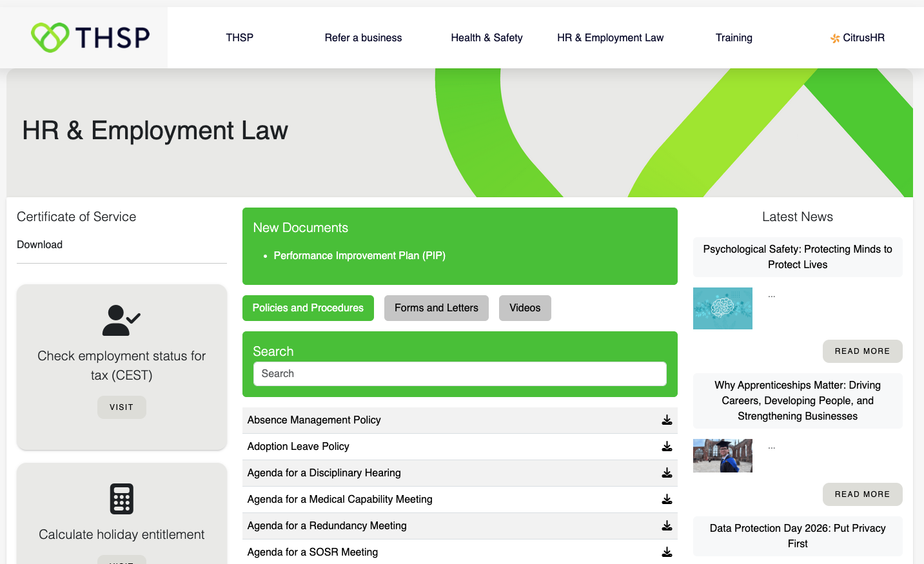Download Agenda for a Redundancy Meeting document
924x564 pixels.
coord(667,526)
